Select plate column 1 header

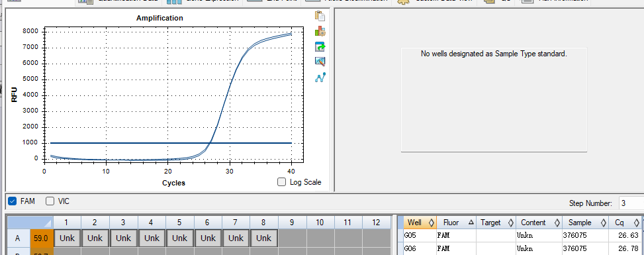point(67,223)
